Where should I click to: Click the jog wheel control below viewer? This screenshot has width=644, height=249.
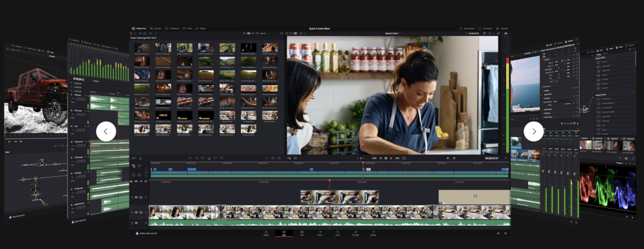(x=361, y=158)
